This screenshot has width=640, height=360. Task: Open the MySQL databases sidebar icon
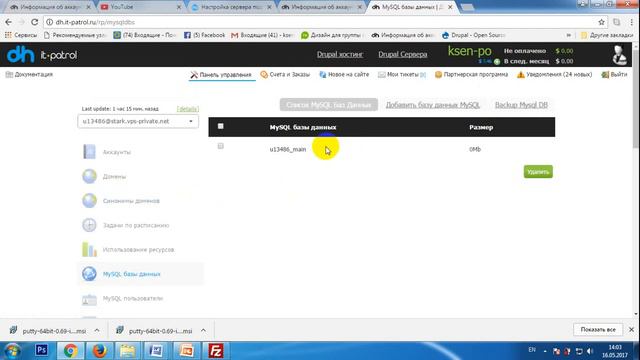click(89, 274)
